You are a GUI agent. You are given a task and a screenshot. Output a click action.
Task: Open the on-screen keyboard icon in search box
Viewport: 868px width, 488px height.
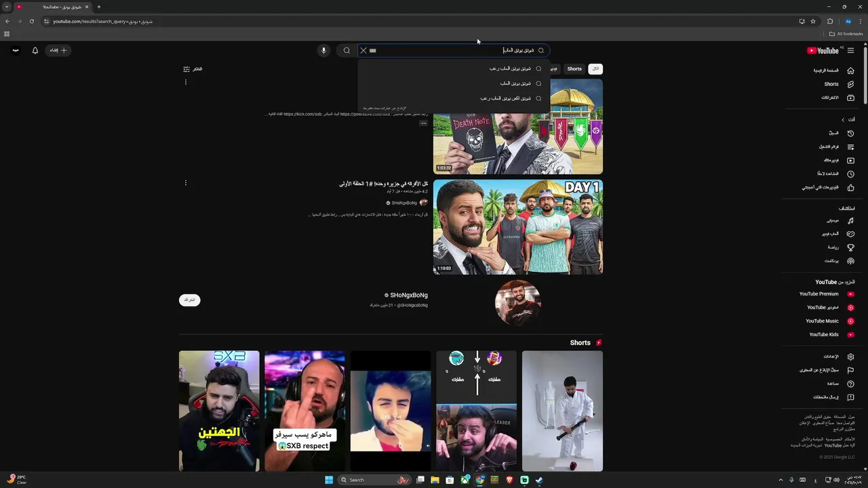point(373,50)
